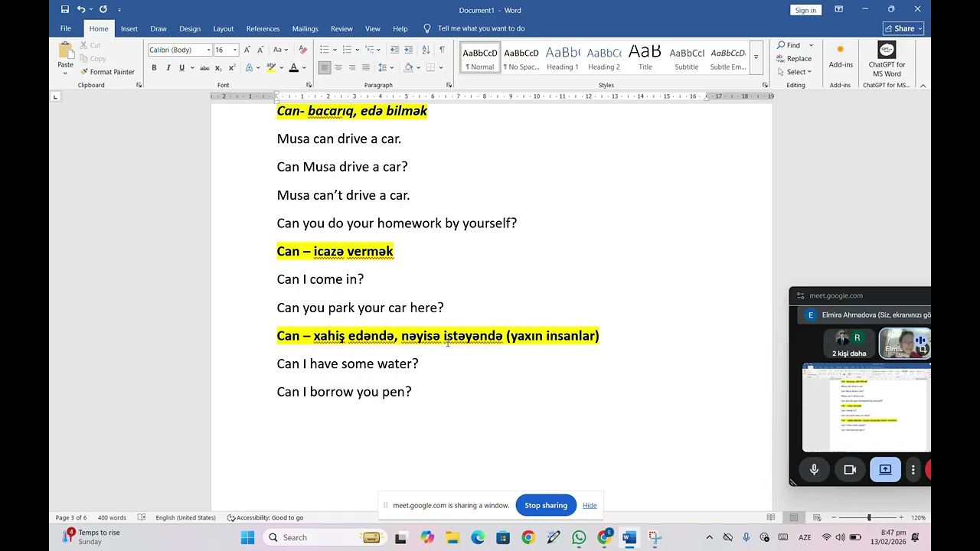Toggle superscript formatting
The width and height of the screenshot is (980, 551).
coord(232,67)
